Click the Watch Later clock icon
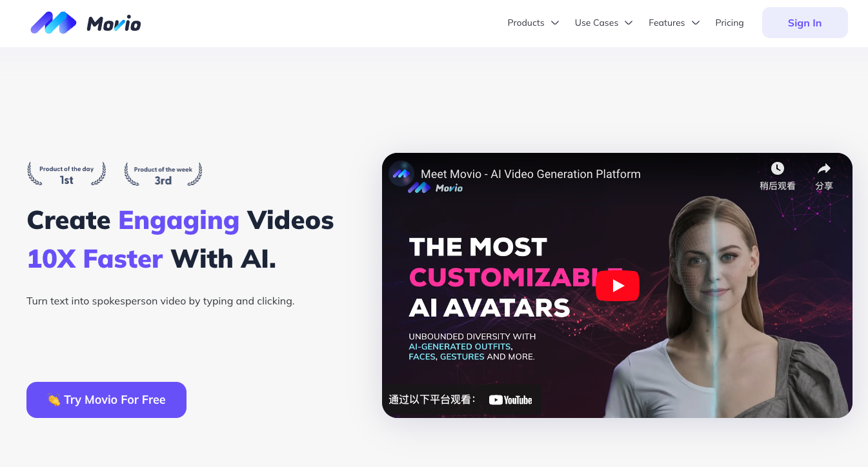 (778, 168)
